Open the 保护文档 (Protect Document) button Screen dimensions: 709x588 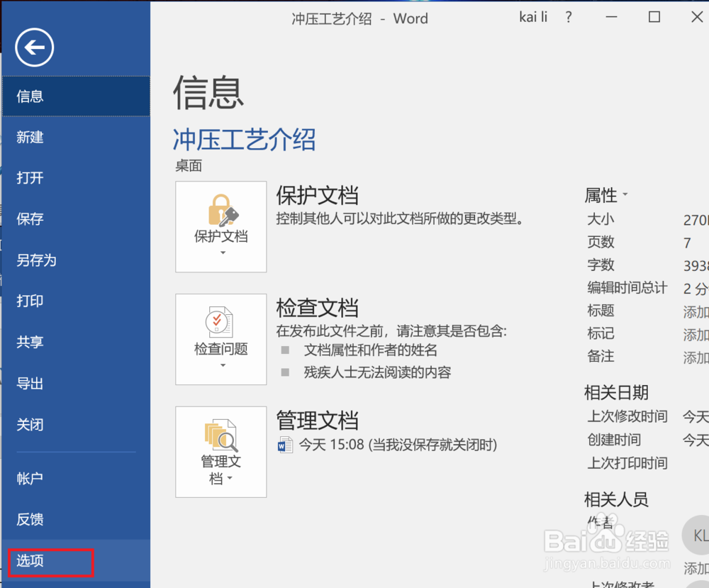(x=220, y=226)
